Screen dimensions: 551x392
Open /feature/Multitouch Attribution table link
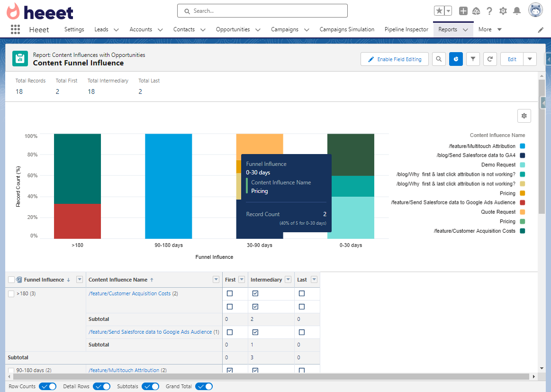(x=124, y=370)
